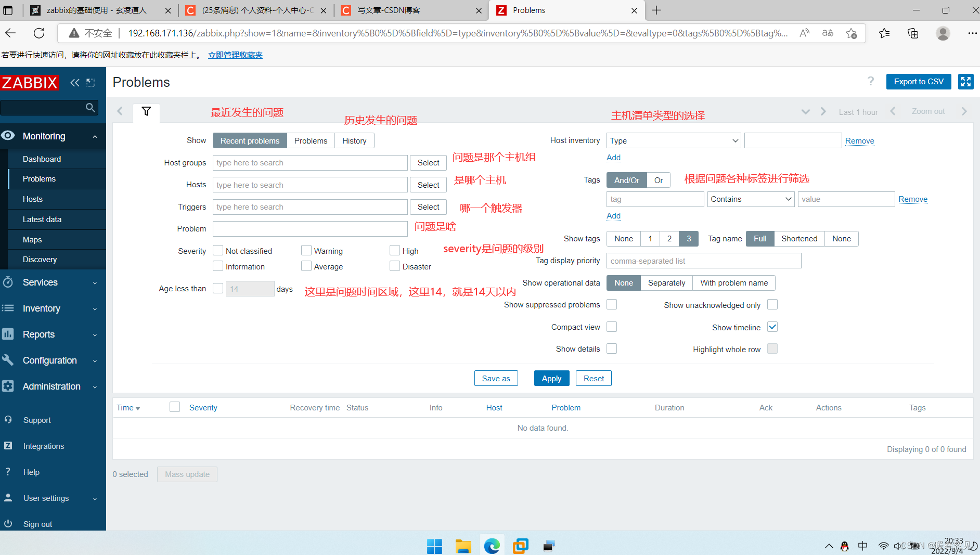Viewport: 980px width, 555px height.
Task: Click Export to CSV button
Action: [x=919, y=82]
